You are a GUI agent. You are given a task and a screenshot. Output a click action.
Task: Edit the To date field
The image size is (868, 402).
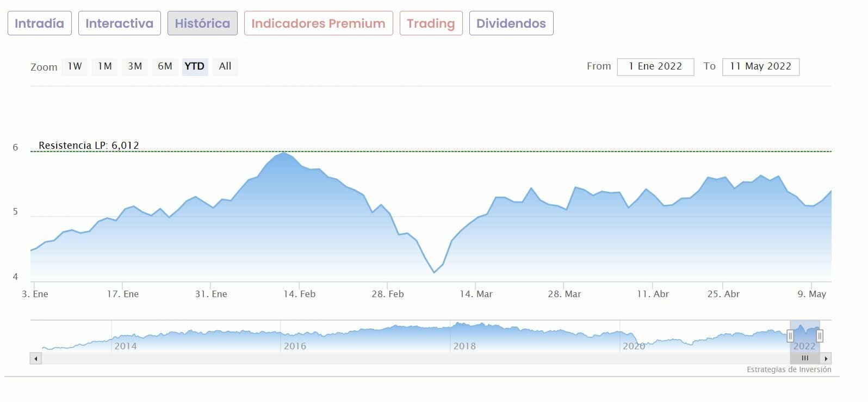pyautogui.click(x=760, y=66)
